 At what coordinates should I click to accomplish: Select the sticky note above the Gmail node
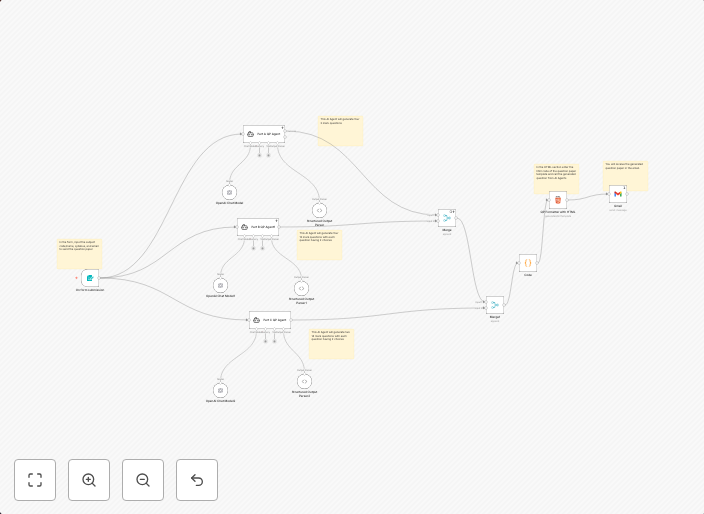(x=625, y=176)
